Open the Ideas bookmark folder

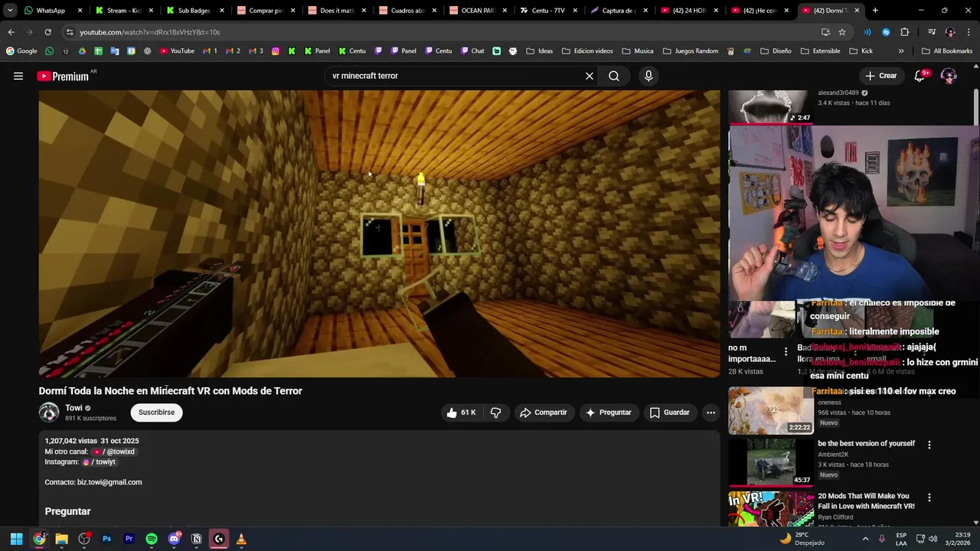(539, 51)
